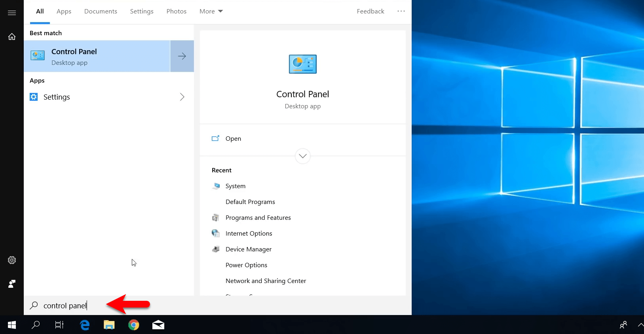Open the Windows Start button

[12, 325]
